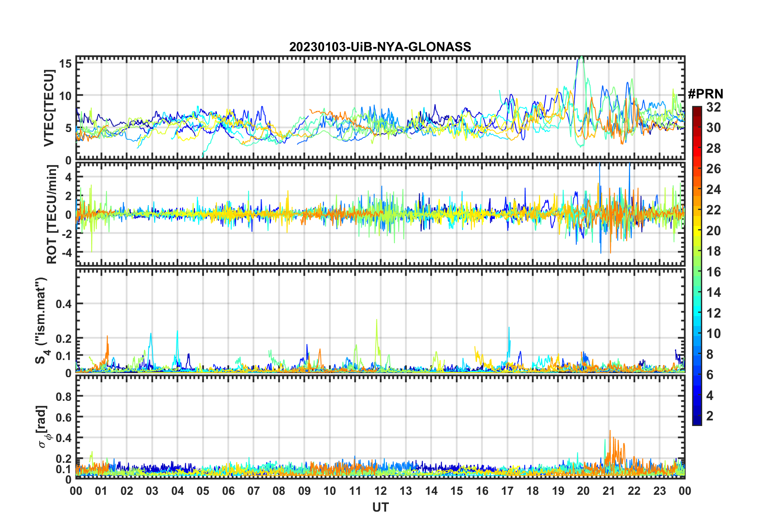This screenshot has height=532, width=761.
Task: Click the 0.8 tick on the σφ axis
Action: (x=64, y=397)
